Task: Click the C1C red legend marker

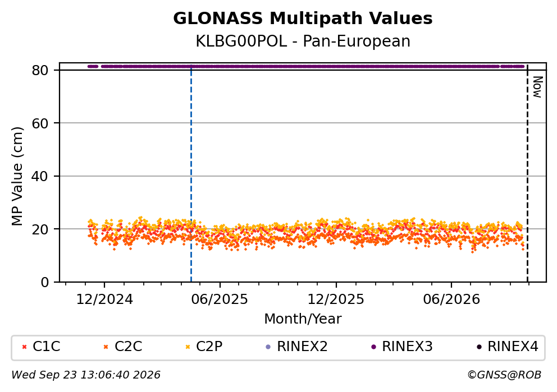Action: click(24, 347)
